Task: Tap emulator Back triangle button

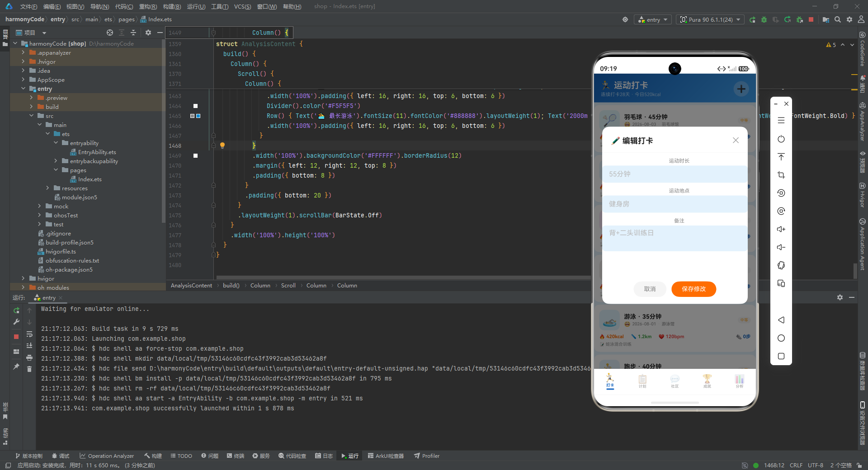Action: point(781,320)
